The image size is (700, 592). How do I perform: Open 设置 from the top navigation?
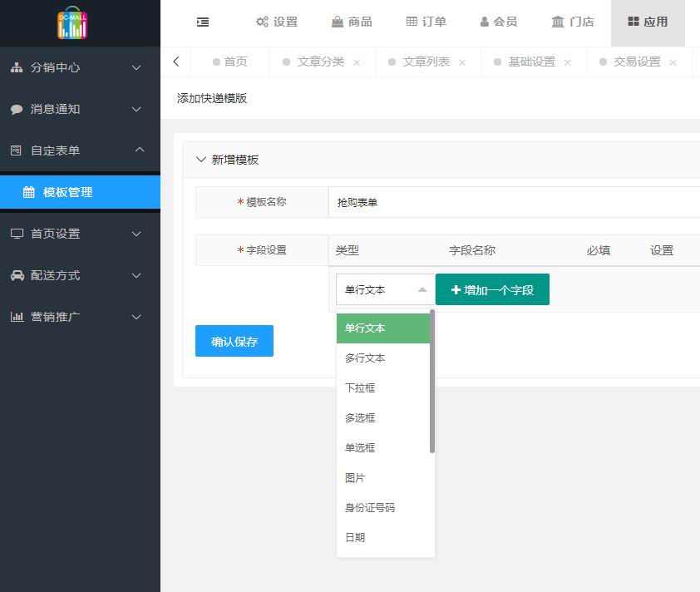click(x=276, y=22)
